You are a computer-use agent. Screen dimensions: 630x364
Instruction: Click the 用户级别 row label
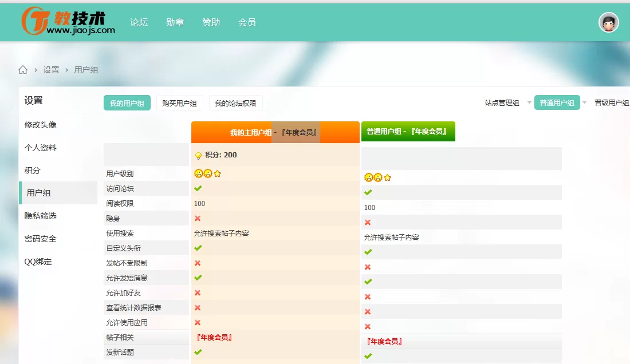click(x=120, y=174)
